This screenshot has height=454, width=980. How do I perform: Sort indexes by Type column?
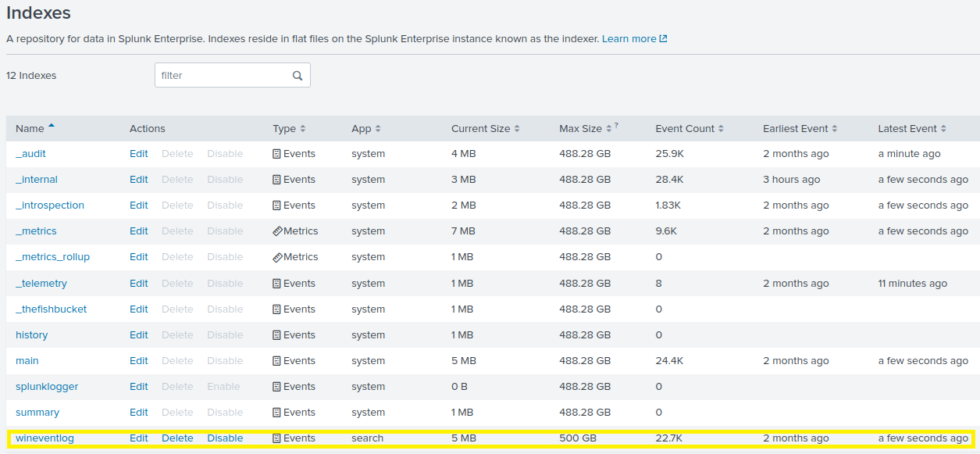tap(289, 129)
